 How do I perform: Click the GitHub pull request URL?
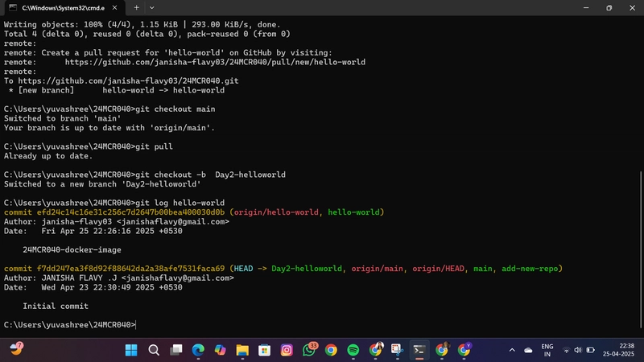pos(215,62)
